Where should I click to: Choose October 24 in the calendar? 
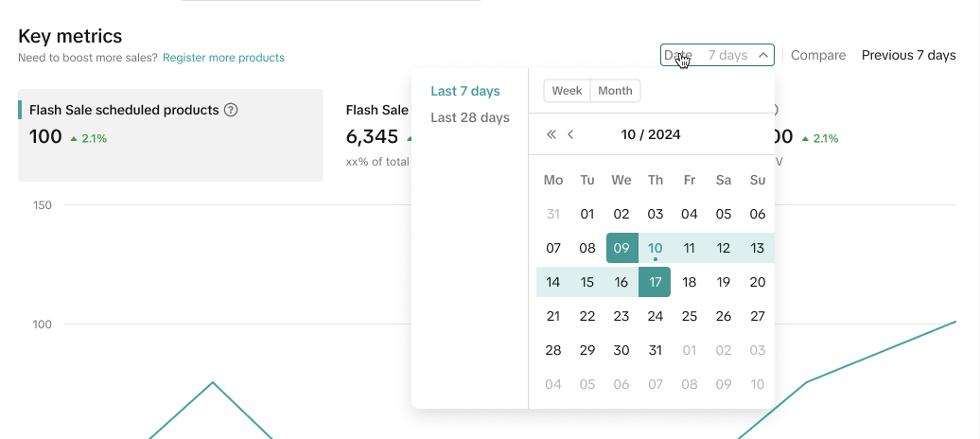[656, 316]
